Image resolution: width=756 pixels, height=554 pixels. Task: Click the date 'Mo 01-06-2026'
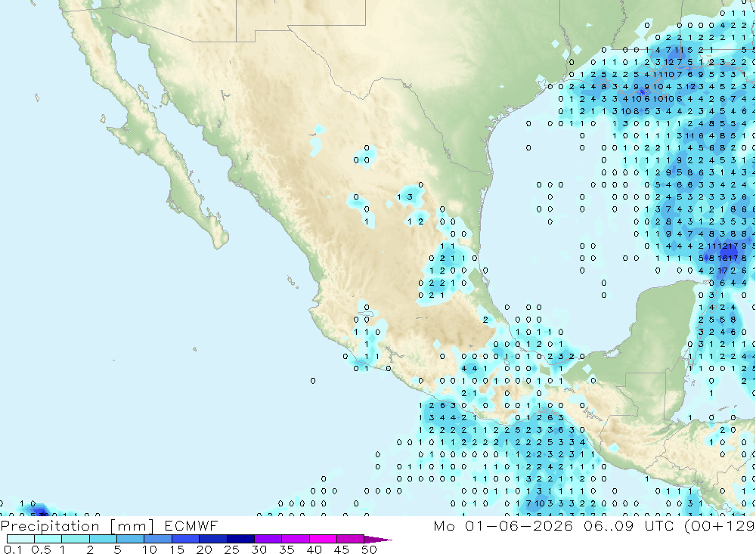pos(503,525)
